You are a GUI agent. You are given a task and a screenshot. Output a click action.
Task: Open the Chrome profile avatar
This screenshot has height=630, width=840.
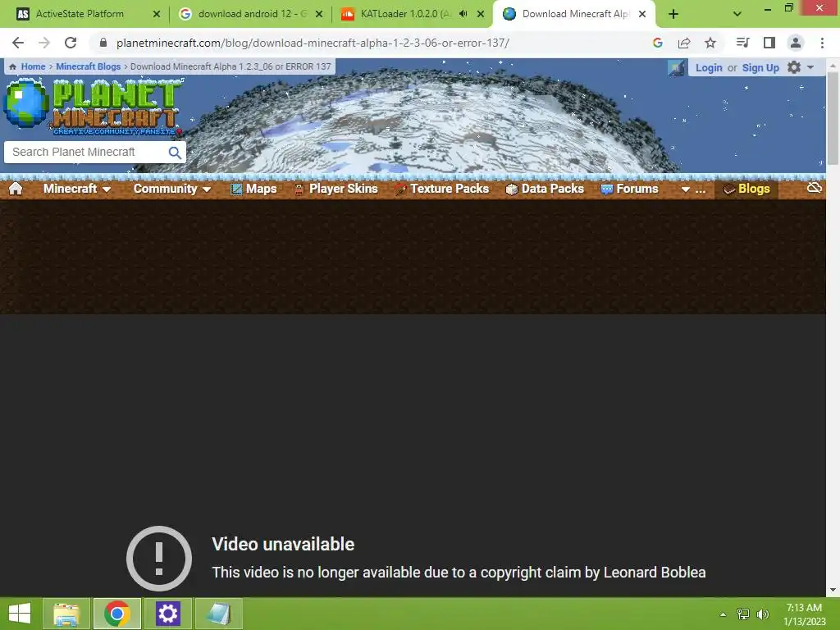point(796,43)
